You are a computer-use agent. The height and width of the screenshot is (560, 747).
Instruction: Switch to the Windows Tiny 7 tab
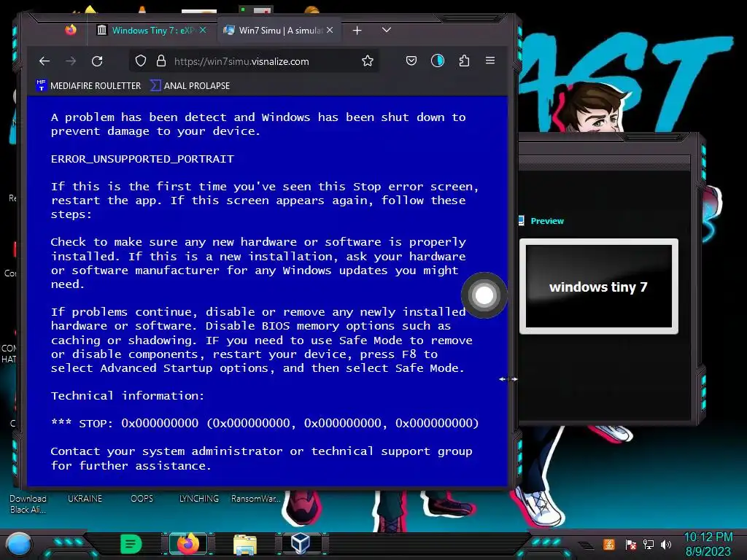150,31
